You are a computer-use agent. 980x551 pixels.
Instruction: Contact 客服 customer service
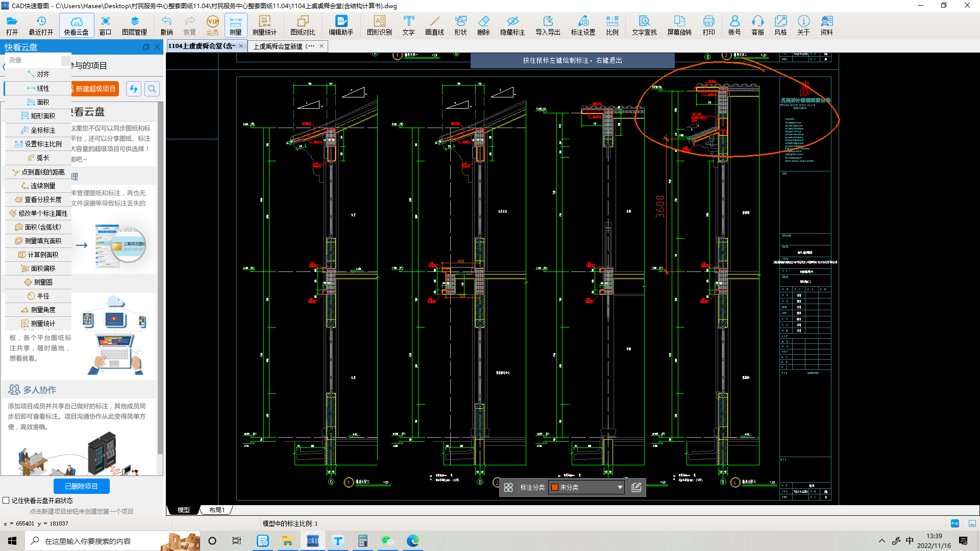757,25
